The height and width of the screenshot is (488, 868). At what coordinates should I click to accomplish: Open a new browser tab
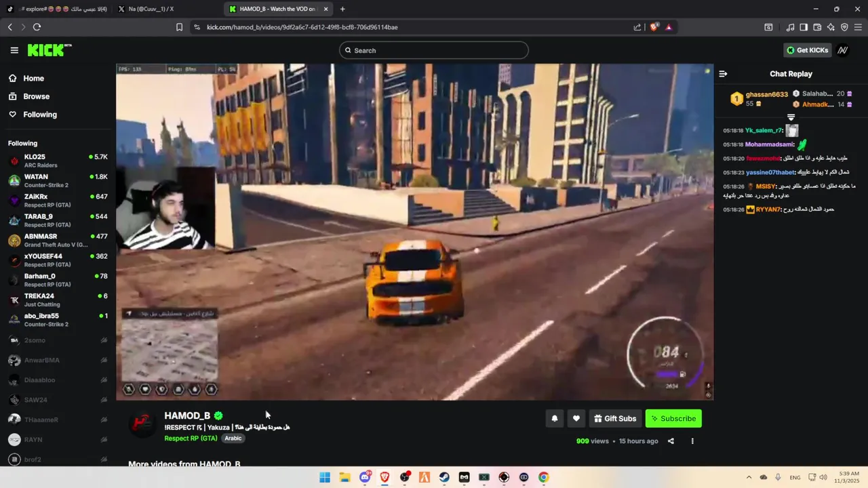coord(342,9)
